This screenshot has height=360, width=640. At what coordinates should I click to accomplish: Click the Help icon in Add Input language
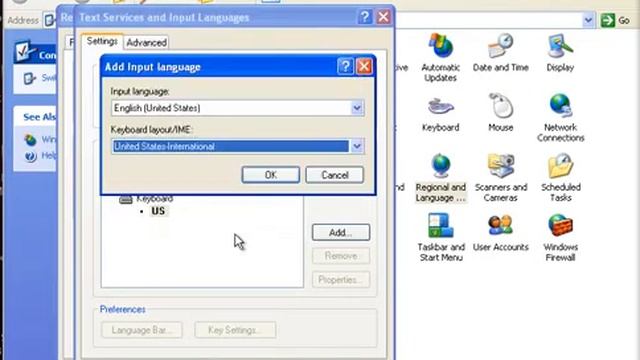345,66
